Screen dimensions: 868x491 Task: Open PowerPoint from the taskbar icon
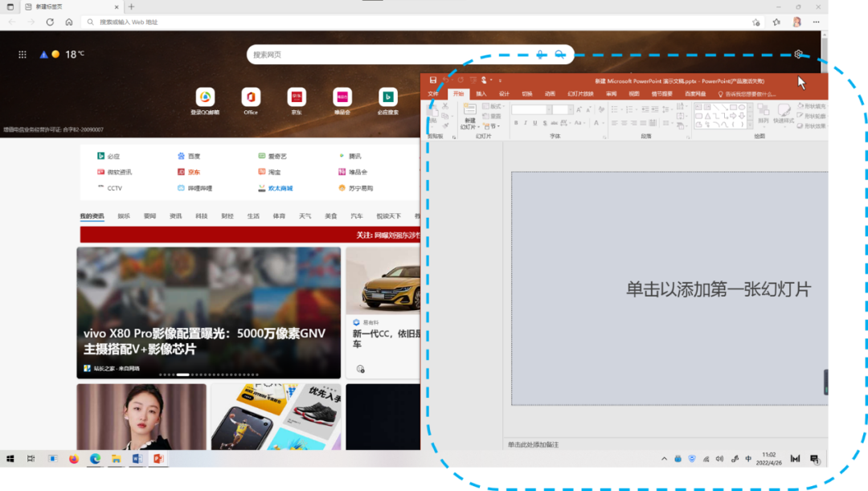click(x=158, y=460)
